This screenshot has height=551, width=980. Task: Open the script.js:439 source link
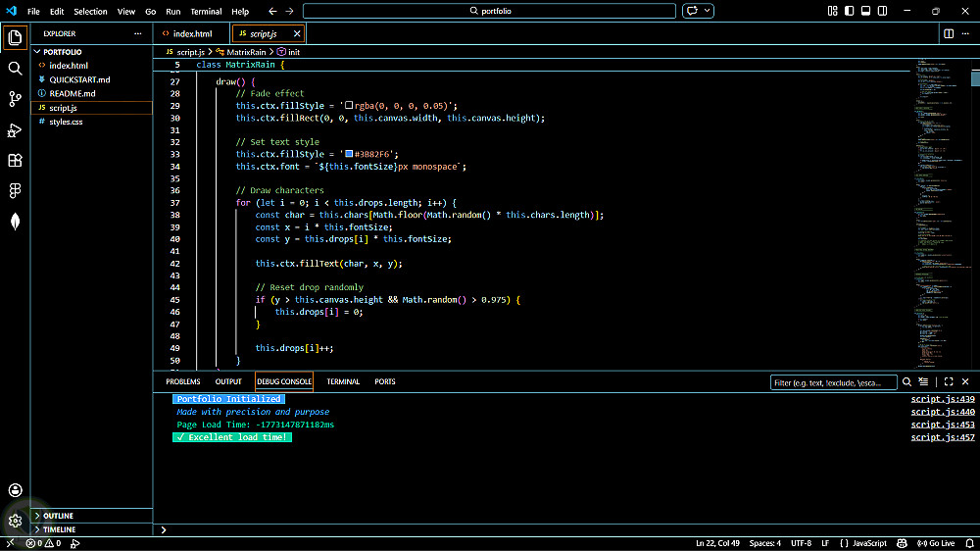click(x=942, y=399)
